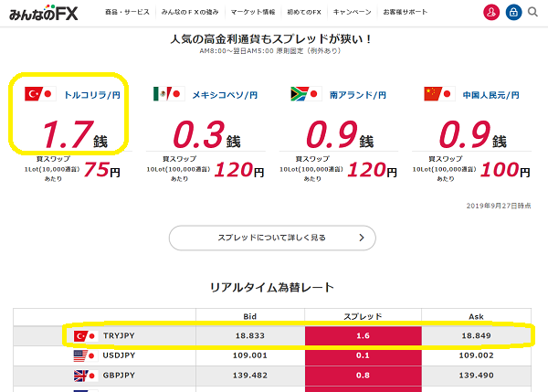This screenshot has height=392, width=548.
Task: Click the GBPJPY bid 139.482
Action: tap(250, 376)
